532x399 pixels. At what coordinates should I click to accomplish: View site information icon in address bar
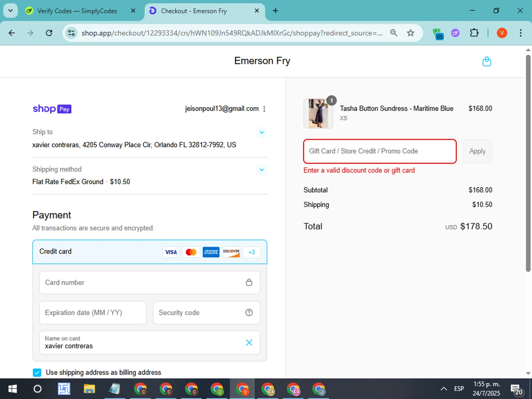pyautogui.click(x=71, y=33)
